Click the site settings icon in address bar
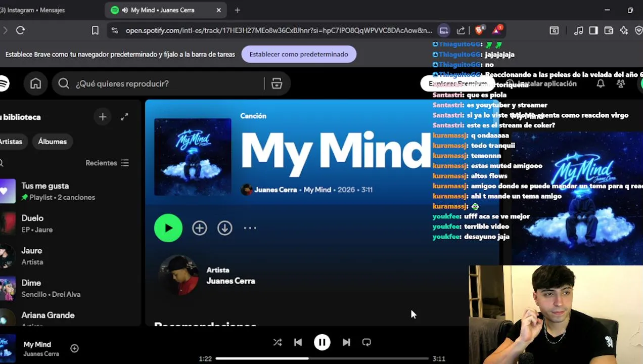 click(114, 30)
